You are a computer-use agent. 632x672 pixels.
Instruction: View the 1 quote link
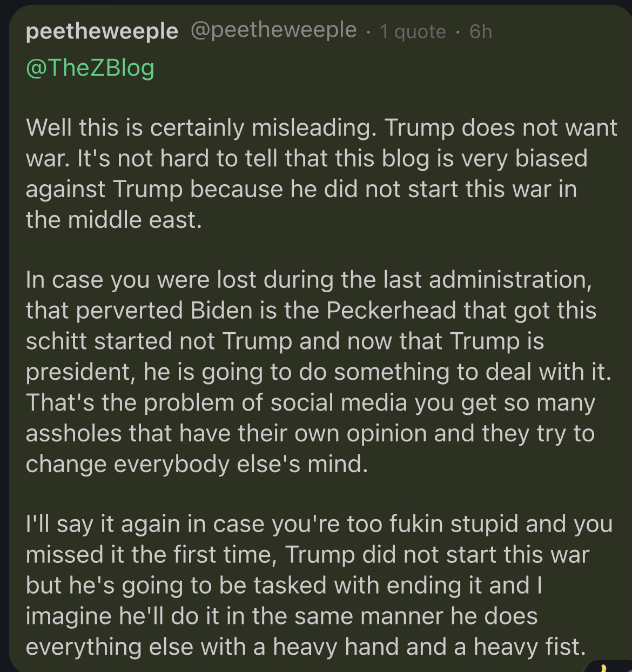pos(413,32)
